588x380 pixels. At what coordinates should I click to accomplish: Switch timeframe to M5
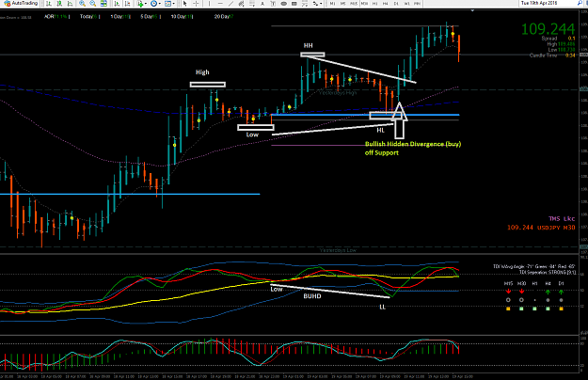(342, 4)
